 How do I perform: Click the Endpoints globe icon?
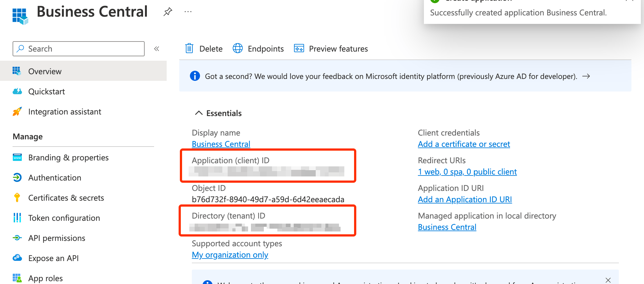click(238, 48)
